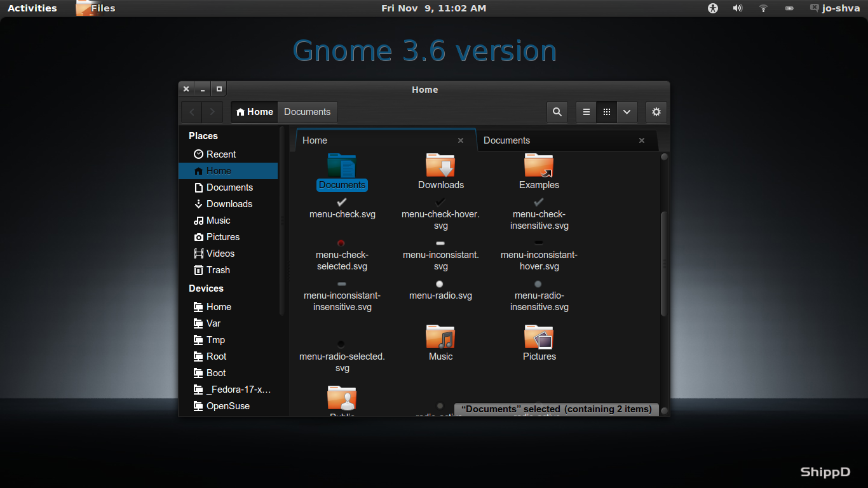Screen dimensions: 868x488
Task: Select the Var device
Action: (x=228, y=323)
